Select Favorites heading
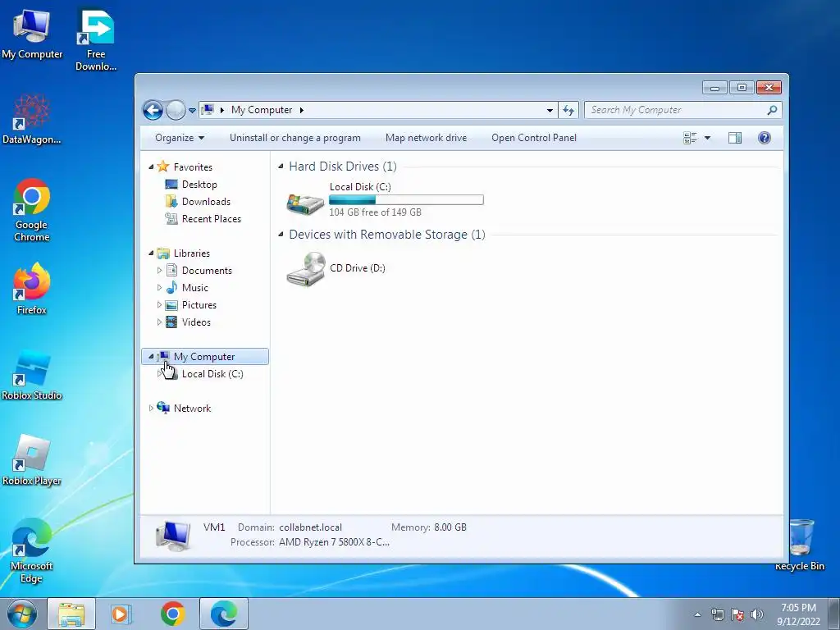Viewport: 840px width, 630px height. (x=193, y=167)
